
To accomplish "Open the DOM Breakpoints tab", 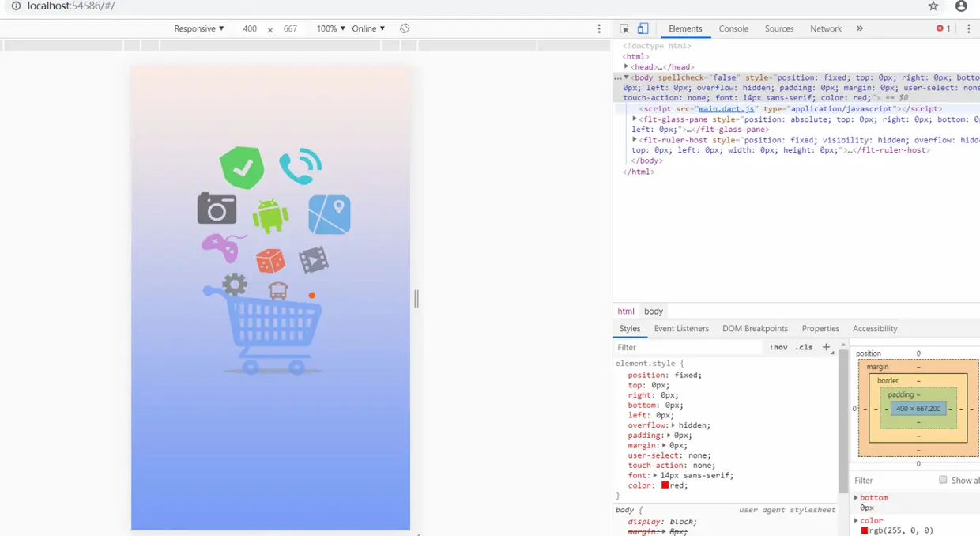I will [755, 329].
